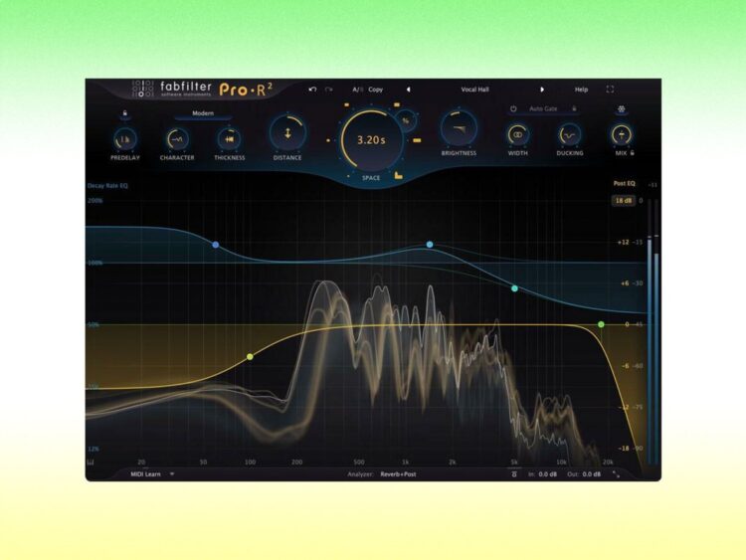Click the bypass icon in bottom bar

pyautogui.click(x=514, y=474)
